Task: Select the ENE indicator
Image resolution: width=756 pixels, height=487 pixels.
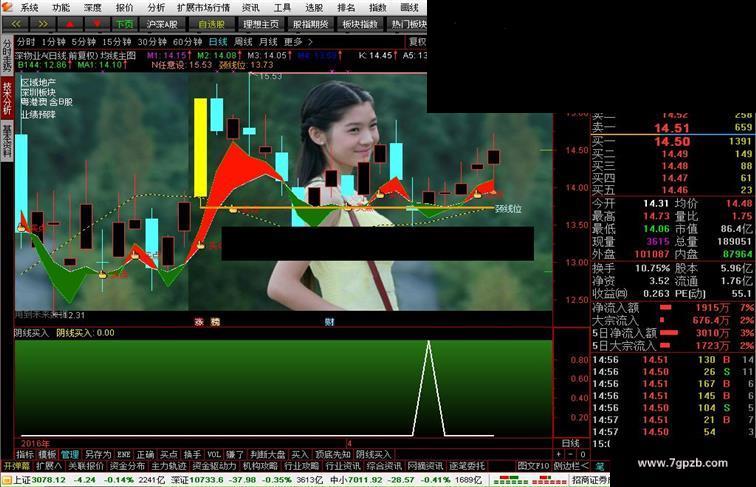Action: pos(124,454)
